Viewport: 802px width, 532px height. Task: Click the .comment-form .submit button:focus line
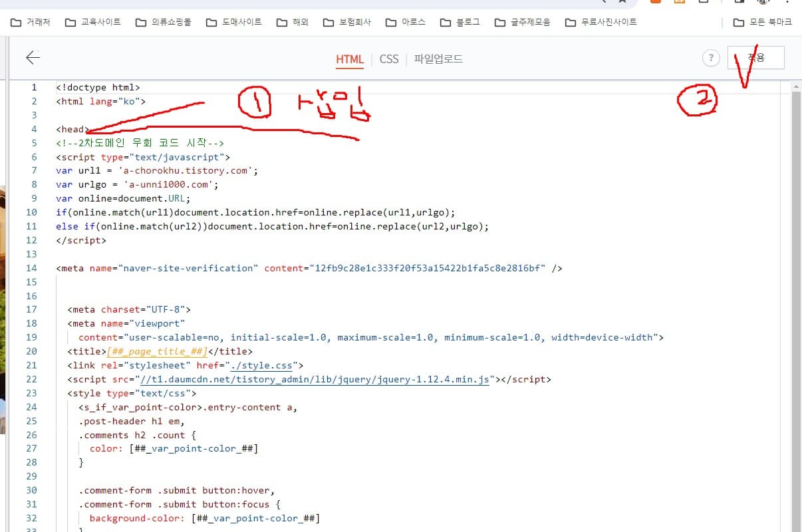point(179,504)
